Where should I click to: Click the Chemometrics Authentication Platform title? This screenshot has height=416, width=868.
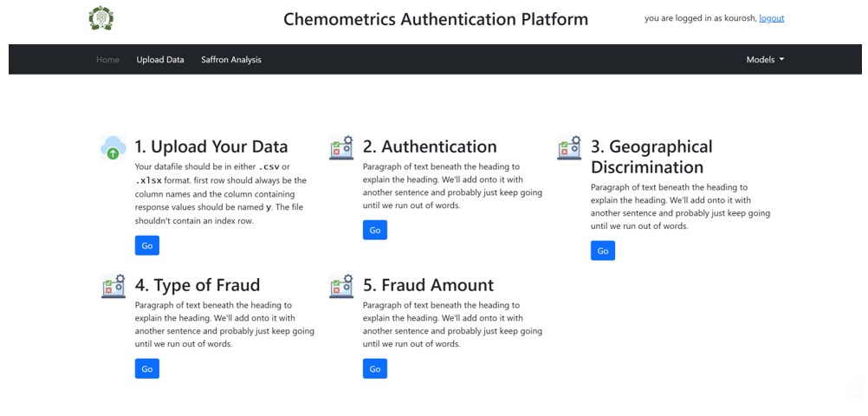[436, 19]
